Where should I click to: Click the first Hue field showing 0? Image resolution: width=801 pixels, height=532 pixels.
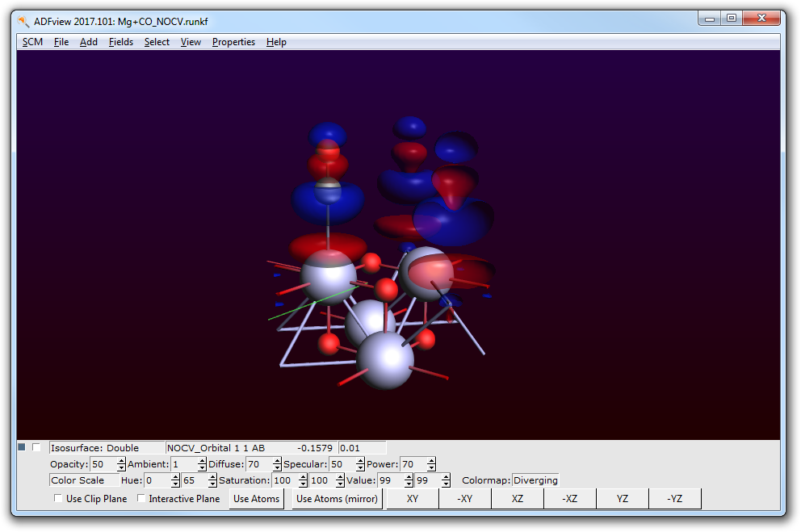[157, 480]
